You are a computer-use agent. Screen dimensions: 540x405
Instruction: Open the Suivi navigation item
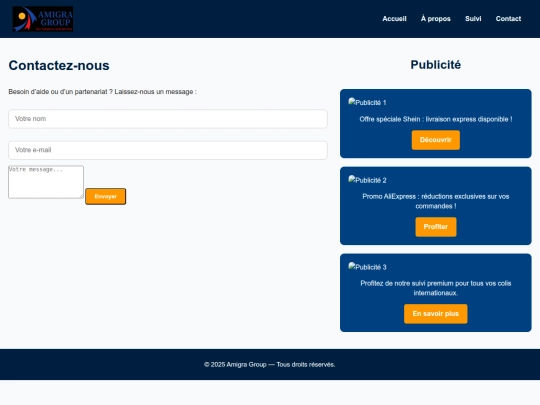[x=473, y=19]
